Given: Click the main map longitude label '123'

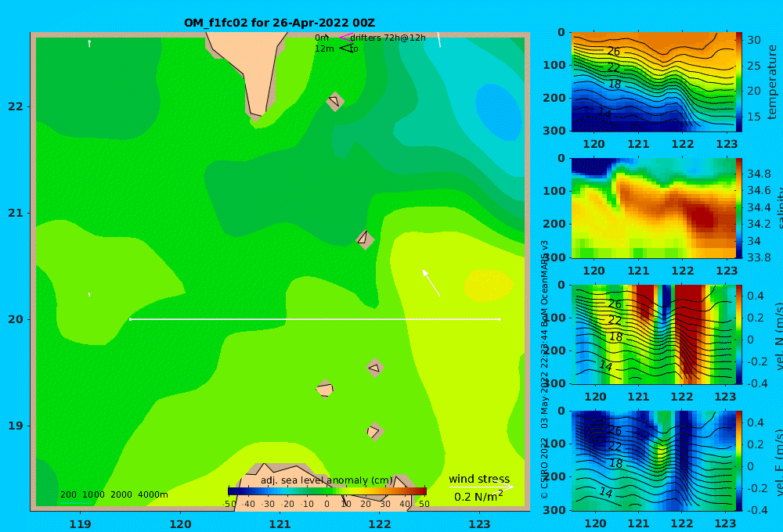Looking at the screenshot, I should coord(479,524).
